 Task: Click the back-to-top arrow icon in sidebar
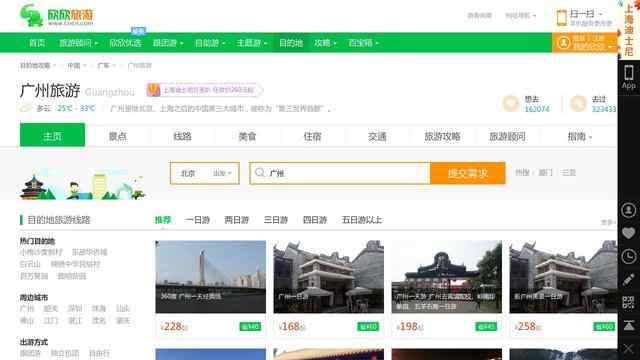[629, 325]
